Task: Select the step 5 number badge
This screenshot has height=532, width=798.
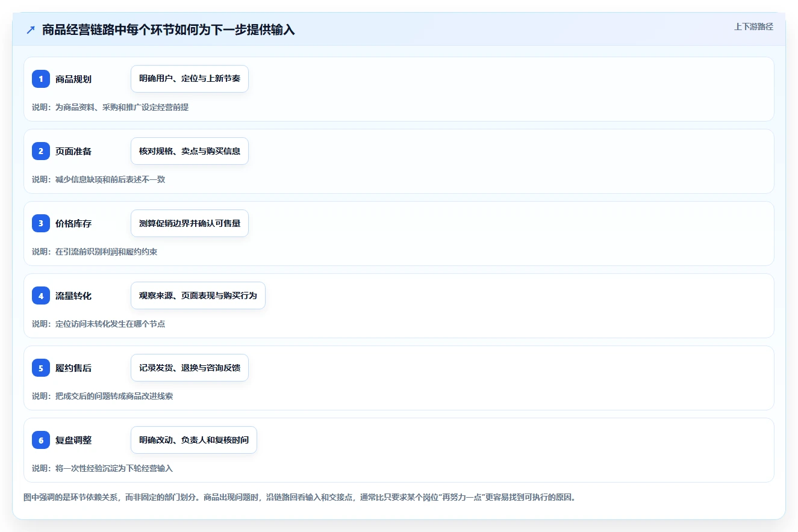Action: pos(41,368)
